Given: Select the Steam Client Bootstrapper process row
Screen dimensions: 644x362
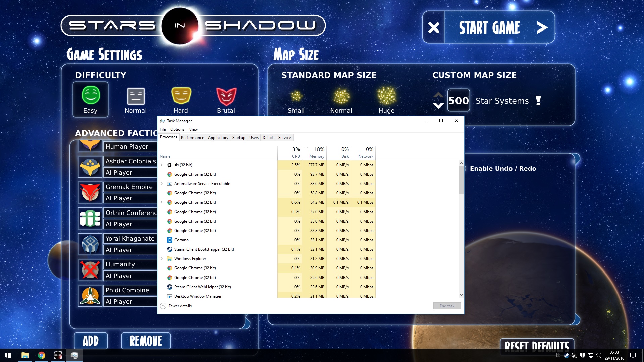Looking at the screenshot, I should point(267,249).
